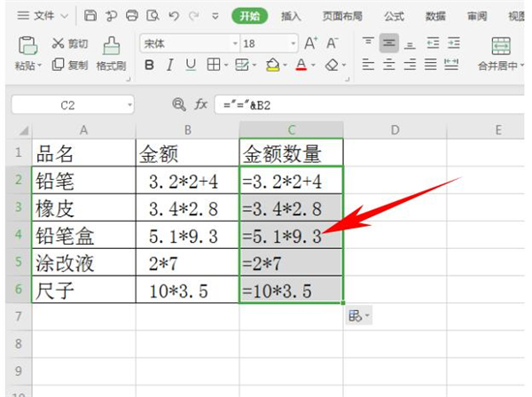
Task: Open the font size dropdown showing 18
Action: [293, 43]
